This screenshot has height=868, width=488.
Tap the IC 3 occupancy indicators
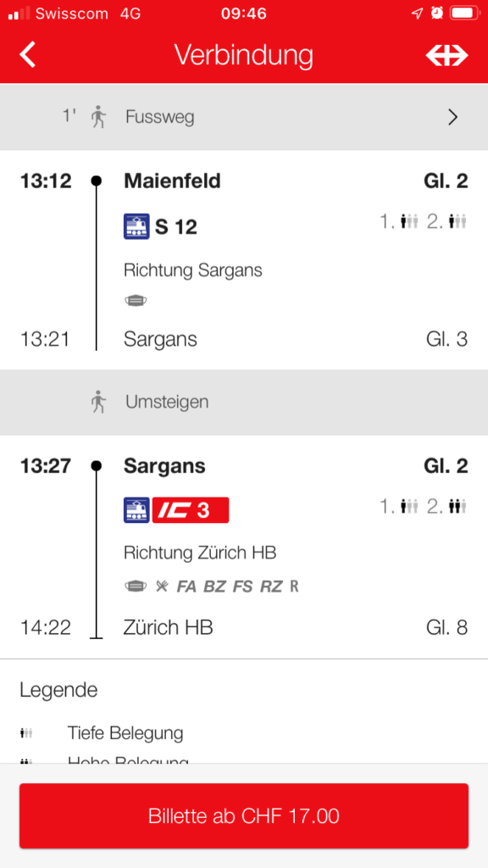pos(424,507)
